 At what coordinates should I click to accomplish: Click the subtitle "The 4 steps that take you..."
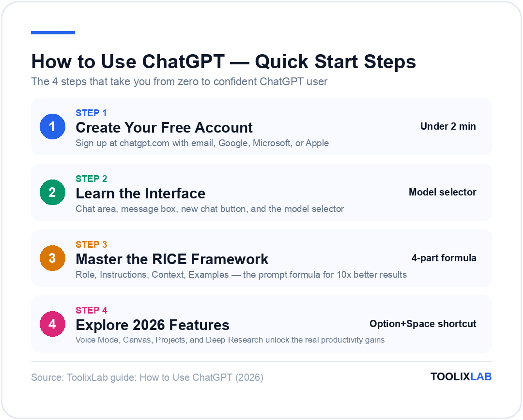(179, 82)
